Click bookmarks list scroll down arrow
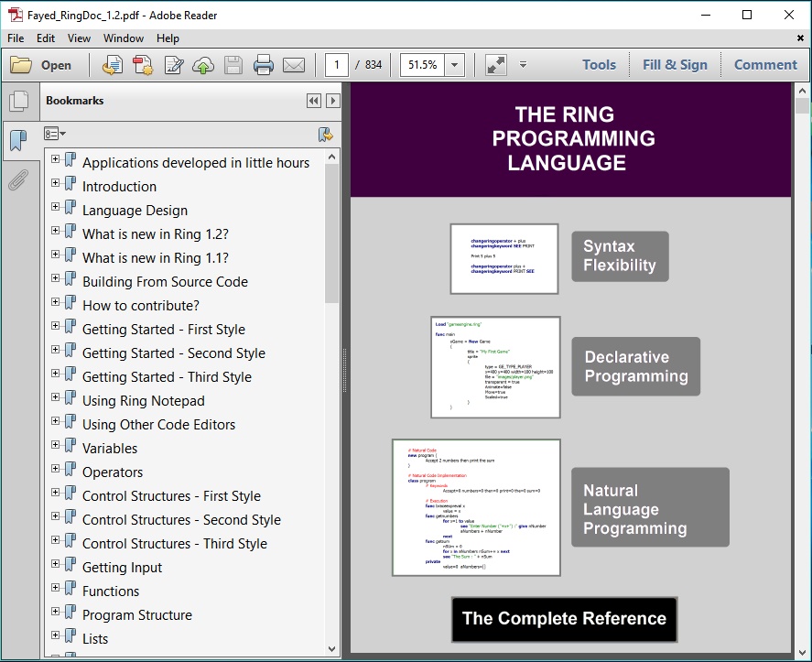Screen dimensions: 812x662 (332, 649)
